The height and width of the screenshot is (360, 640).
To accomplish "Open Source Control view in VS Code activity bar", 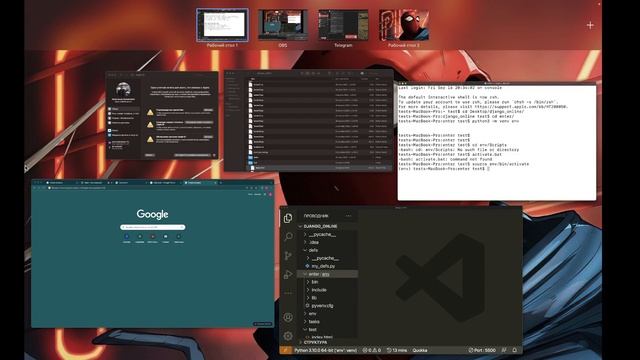I will click(x=288, y=256).
